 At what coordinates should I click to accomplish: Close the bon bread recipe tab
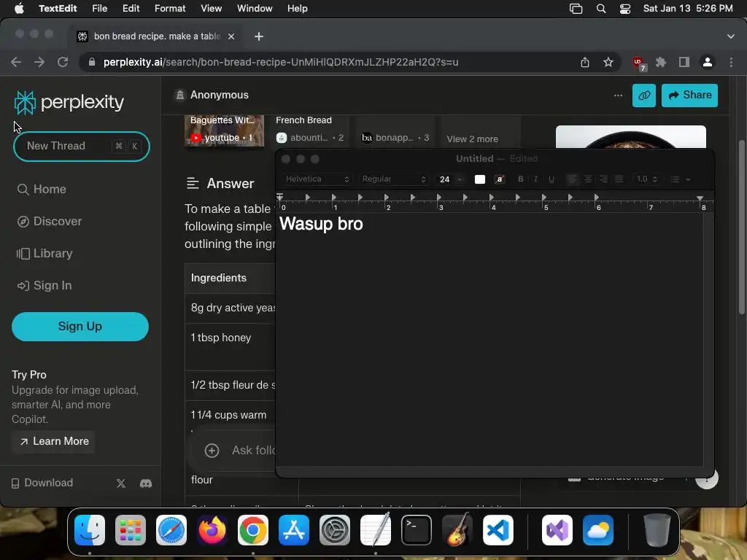pyautogui.click(x=231, y=36)
